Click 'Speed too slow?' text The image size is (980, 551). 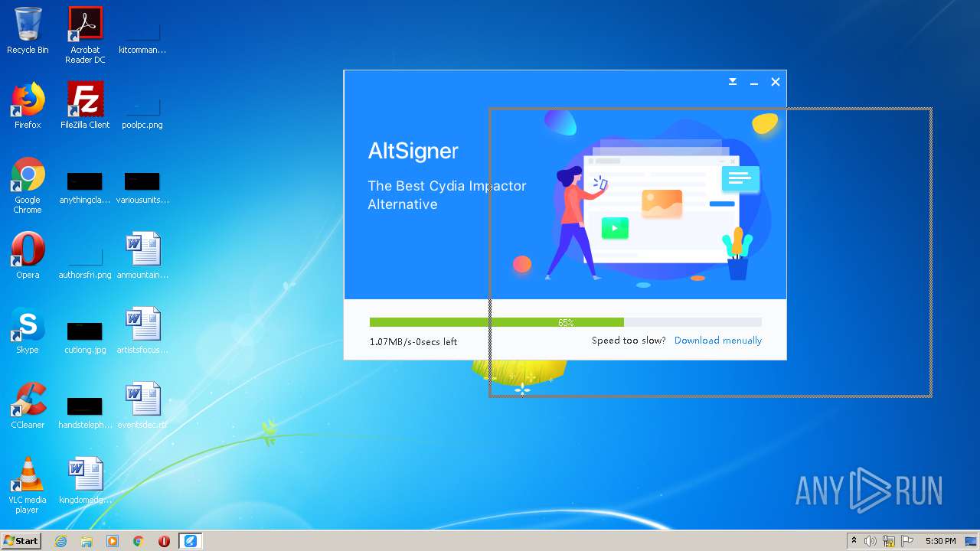point(629,341)
